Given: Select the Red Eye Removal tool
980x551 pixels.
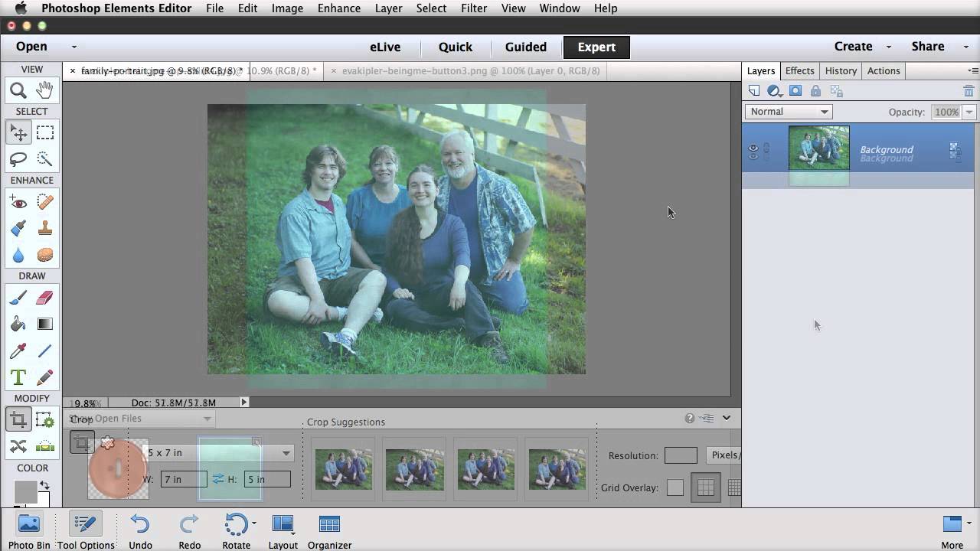Looking at the screenshot, I should tap(18, 202).
